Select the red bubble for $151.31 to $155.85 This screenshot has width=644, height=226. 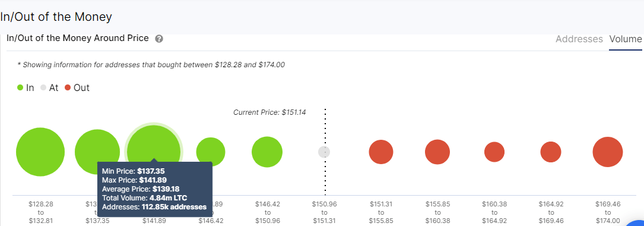pyautogui.click(x=380, y=152)
